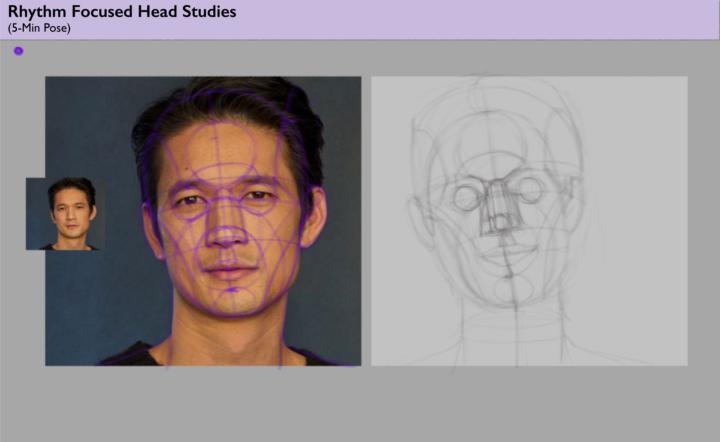
Task: Click the right eye circle in the sketch
Action: [x=530, y=190]
